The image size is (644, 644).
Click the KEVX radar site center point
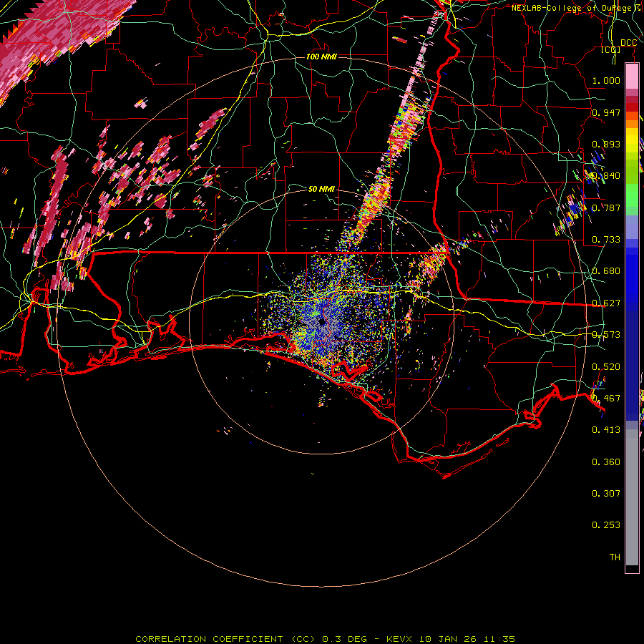(321, 323)
